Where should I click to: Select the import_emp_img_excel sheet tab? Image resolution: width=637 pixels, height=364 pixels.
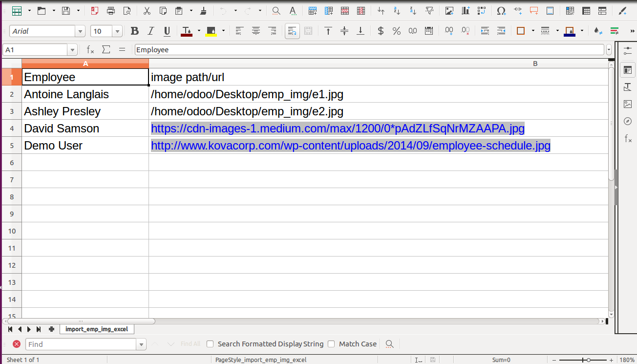97,329
